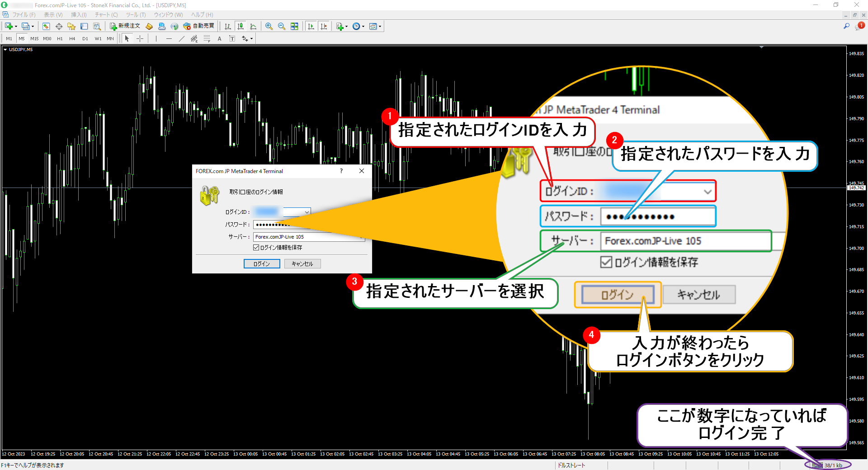Tile chart windows with grid icon
The width and height of the screenshot is (868, 470).
[294, 26]
